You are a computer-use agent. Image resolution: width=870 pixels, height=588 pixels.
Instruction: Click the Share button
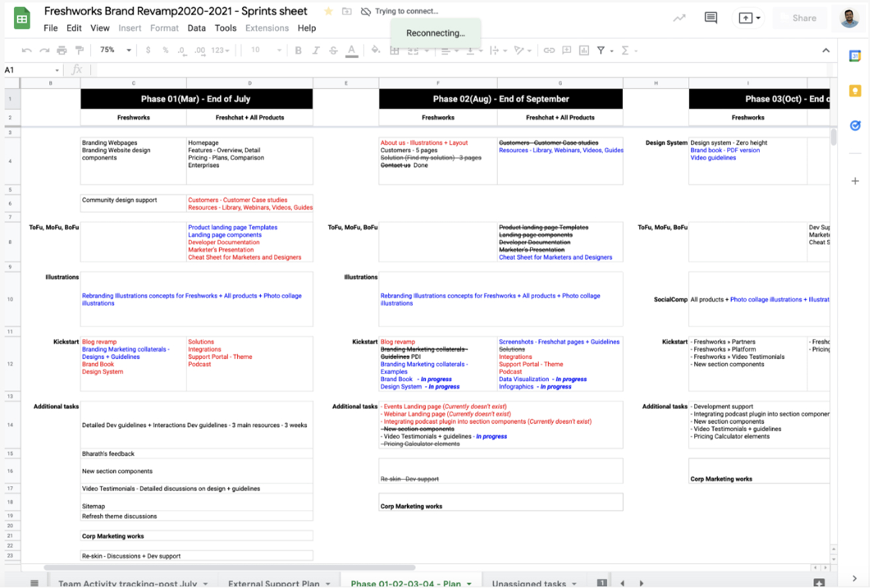pos(798,18)
